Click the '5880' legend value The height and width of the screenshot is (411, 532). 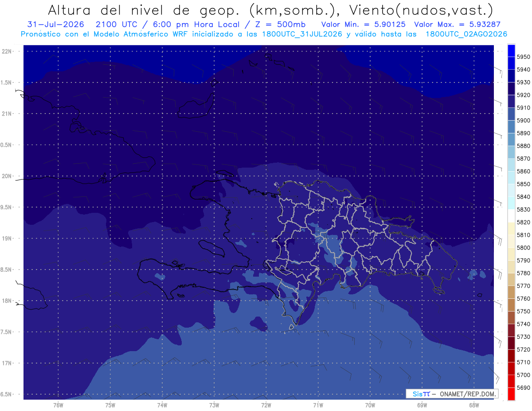(x=524, y=146)
